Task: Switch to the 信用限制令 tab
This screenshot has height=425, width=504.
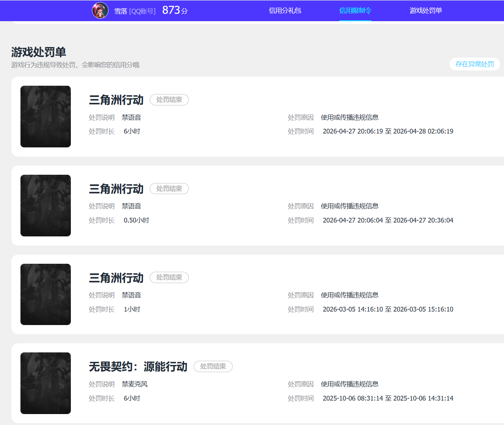Action: click(355, 11)
